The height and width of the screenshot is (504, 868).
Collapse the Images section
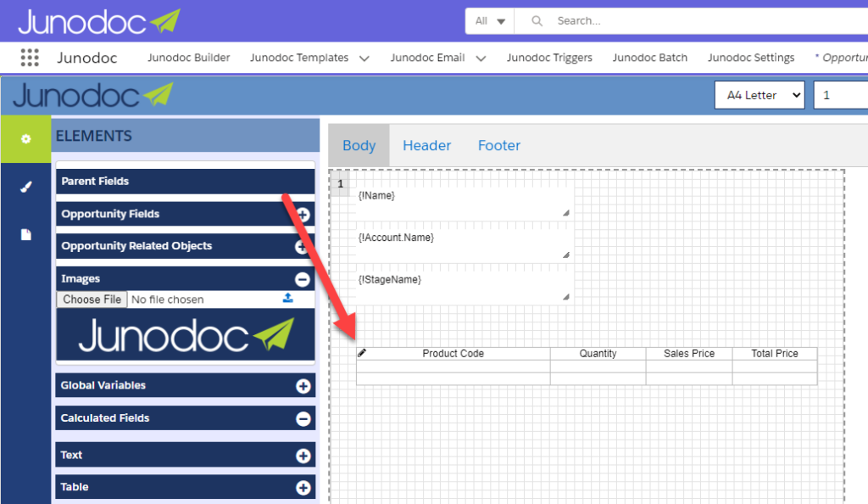coord(303,280)
